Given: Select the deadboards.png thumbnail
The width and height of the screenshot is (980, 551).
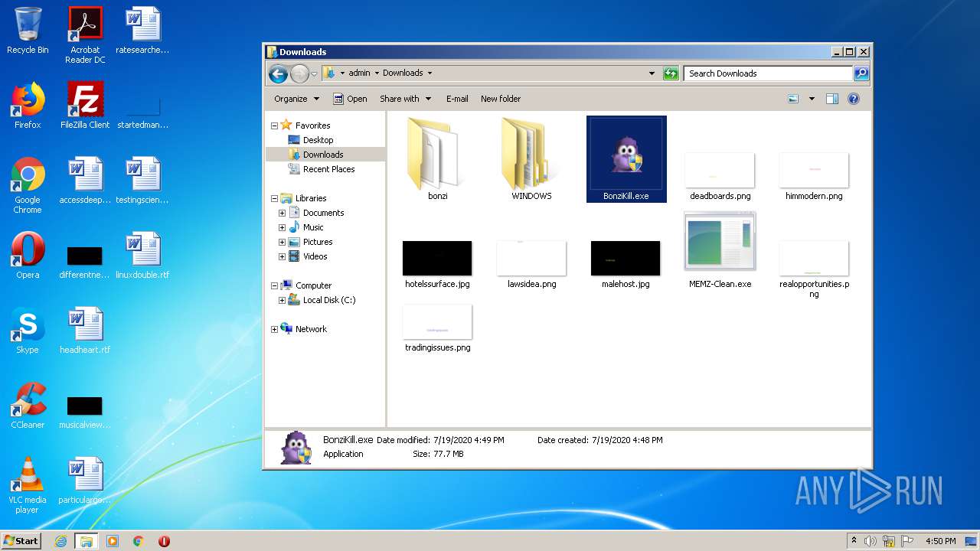Looking at the screenshot, I should click(720, 170).
